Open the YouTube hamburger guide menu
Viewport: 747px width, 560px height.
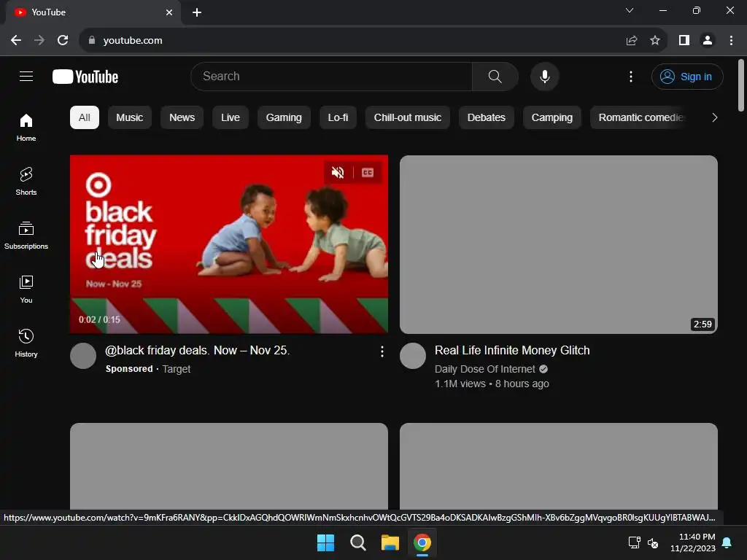click(x=26, y=76)
